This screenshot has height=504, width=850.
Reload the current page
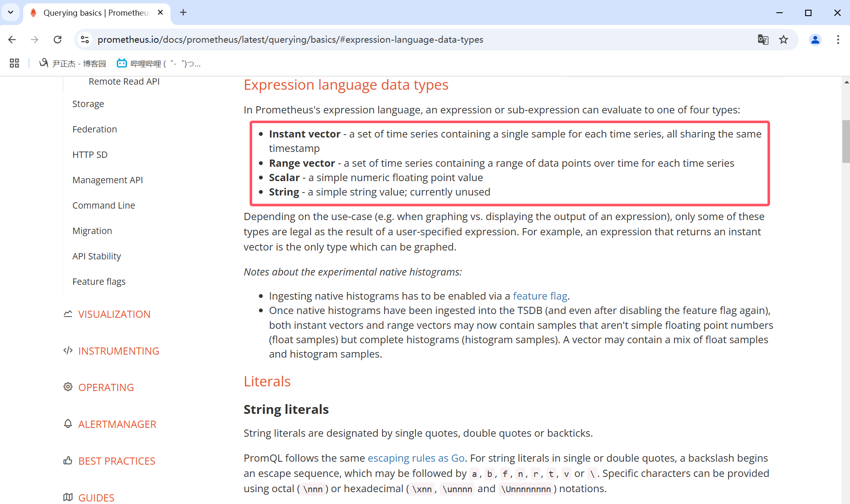[x=58, y=39]
